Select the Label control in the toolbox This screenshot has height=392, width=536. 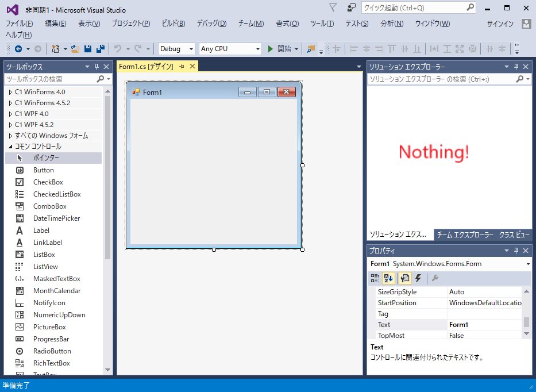click(53, 230)
